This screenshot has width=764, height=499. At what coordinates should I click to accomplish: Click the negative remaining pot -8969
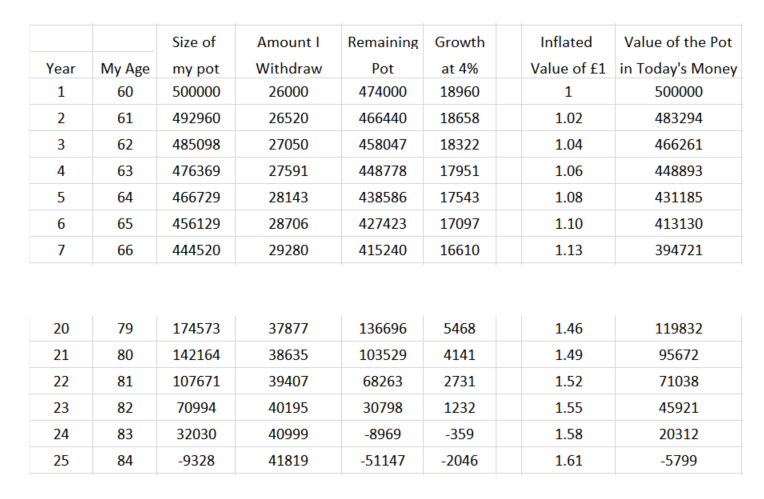tap(382, 433)
